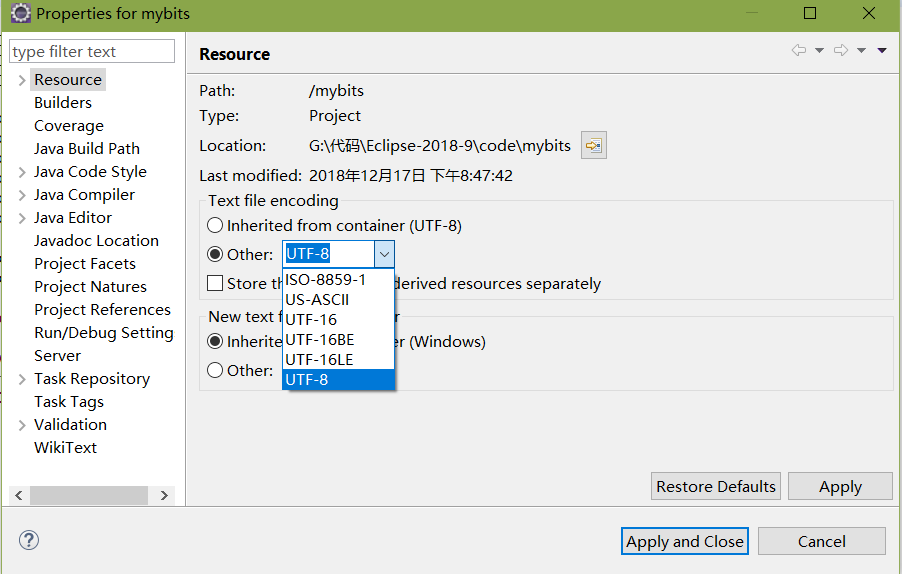The height and width of the screenshot is (574, 902).
Task: Select Task Tags in tree
Action: 69,401
